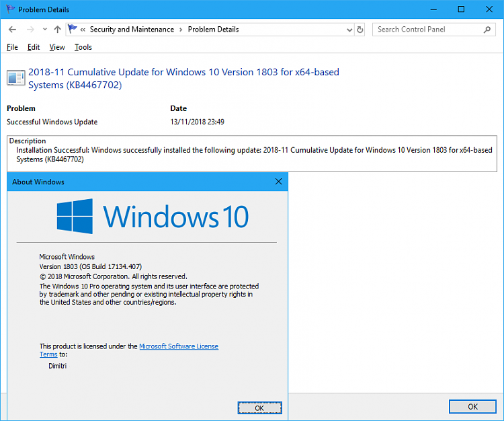
Task: Click the Windows 10 logo image
Action: click(x=153, y=216)
